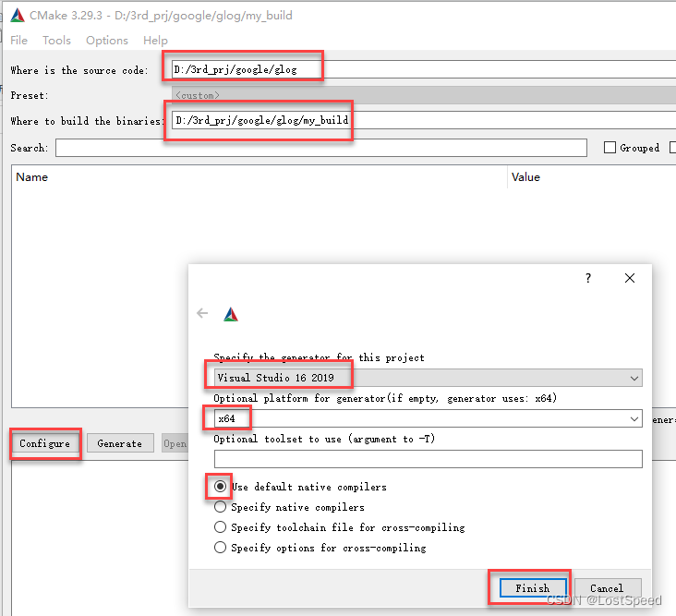Click the optional toolset text field
The height and width of the screenshot is (616, 676).
click(429, 459)
